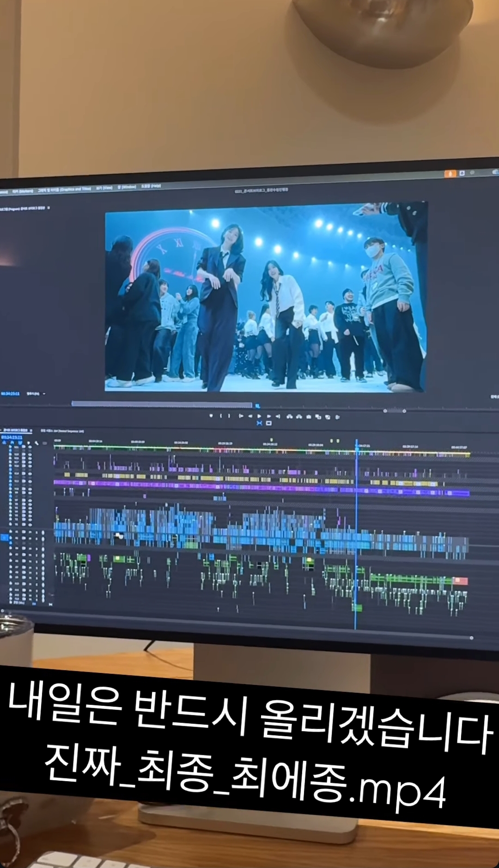This screenshot has height=868, width=499.
Task: Click the Program Monitor blue scrubber playhead
Action: (257, 406)
